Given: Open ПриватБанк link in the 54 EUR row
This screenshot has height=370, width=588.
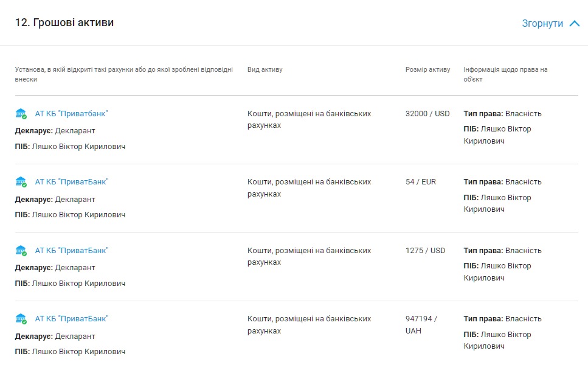Looking at the screenshot, I should pyautogui.click(x=71, y=182).
